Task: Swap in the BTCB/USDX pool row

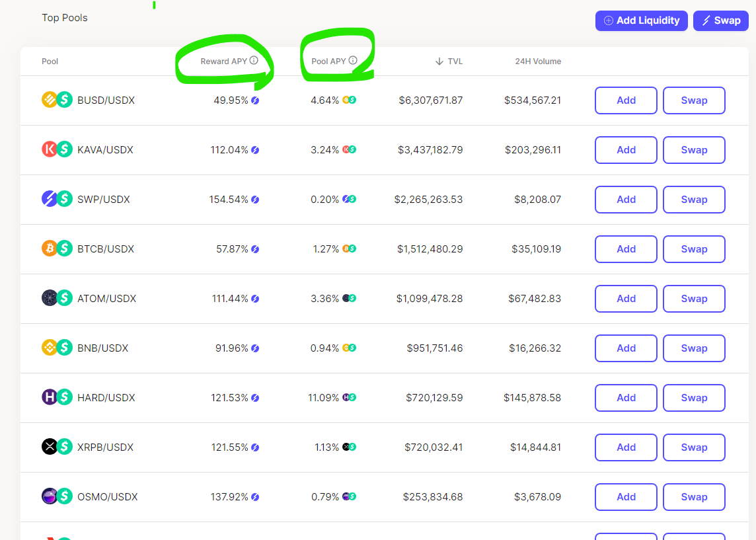Action: [694, 249]
